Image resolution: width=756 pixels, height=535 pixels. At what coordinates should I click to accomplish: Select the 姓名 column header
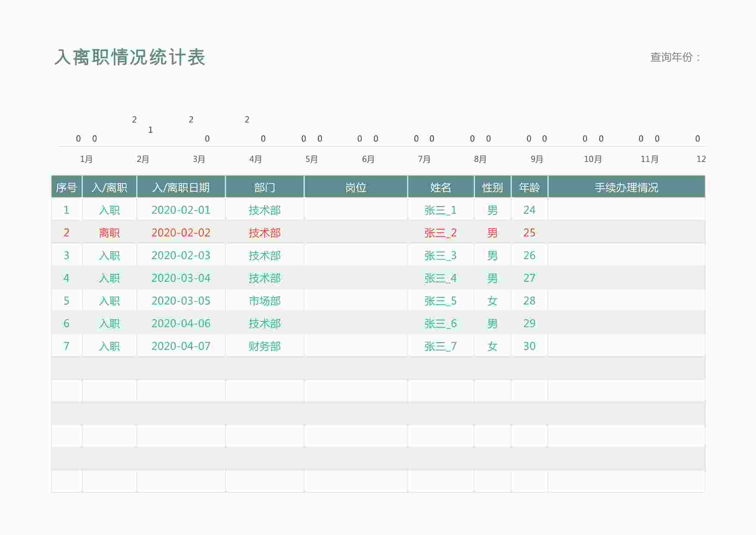(x=441, y=187)
